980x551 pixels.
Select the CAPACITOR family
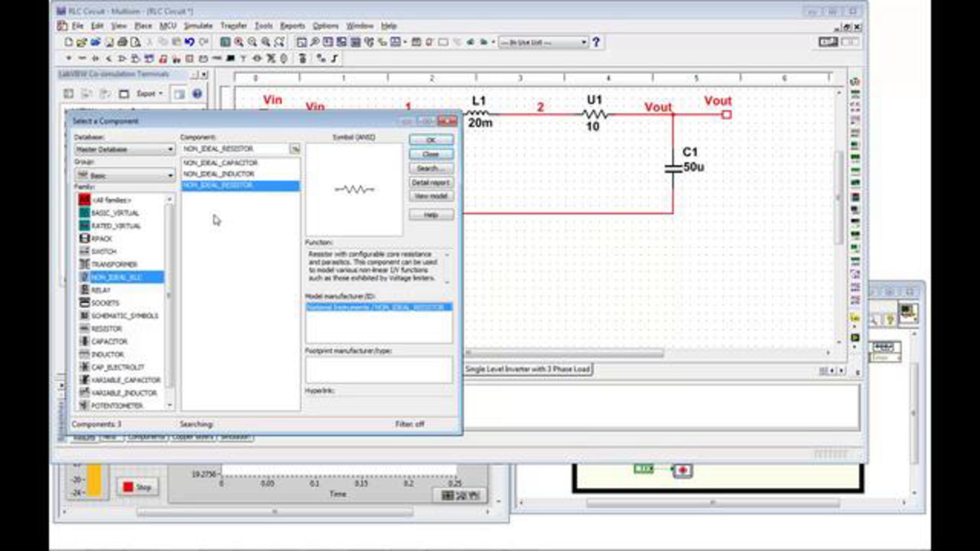pos(109,341)
